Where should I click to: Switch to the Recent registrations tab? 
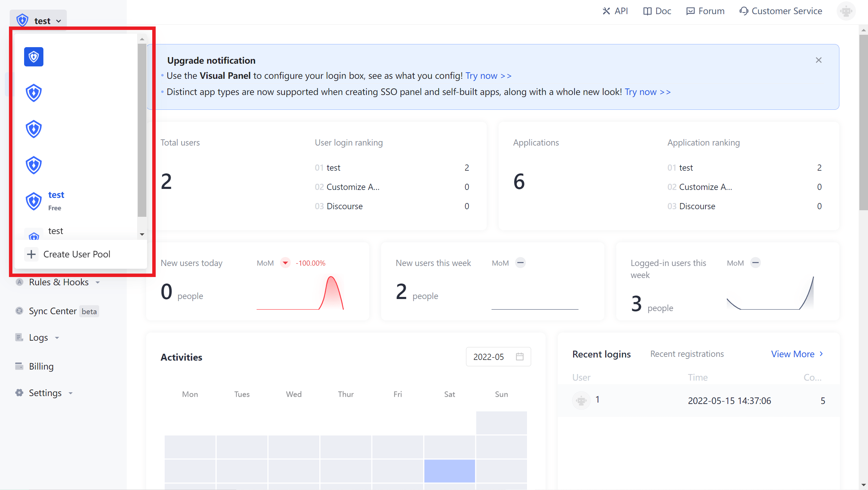coord(686,354)
